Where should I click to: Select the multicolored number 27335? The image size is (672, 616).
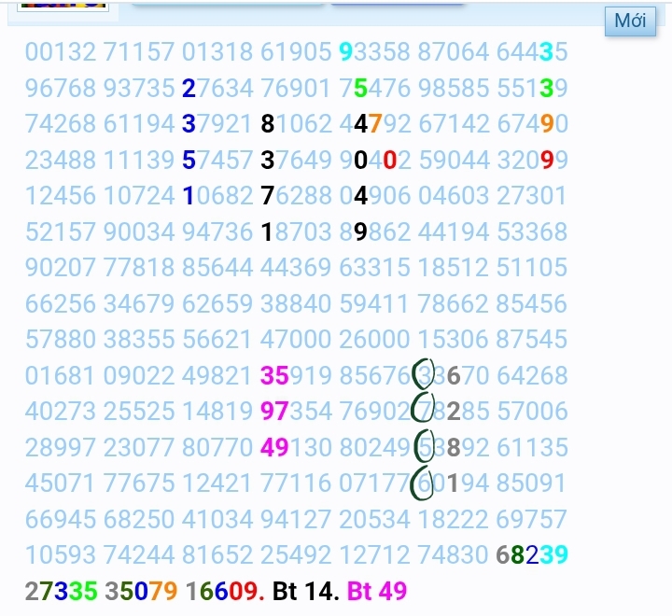point(62,591)
